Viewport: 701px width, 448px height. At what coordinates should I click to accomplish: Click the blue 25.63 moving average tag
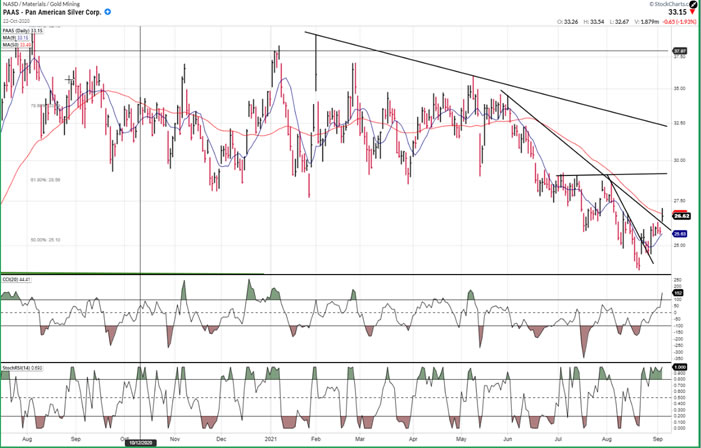(677, 234)
